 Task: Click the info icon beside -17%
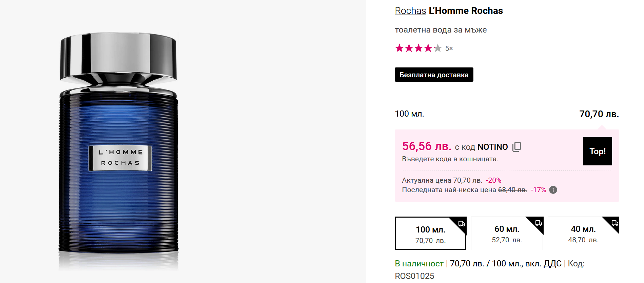(553, 190)
